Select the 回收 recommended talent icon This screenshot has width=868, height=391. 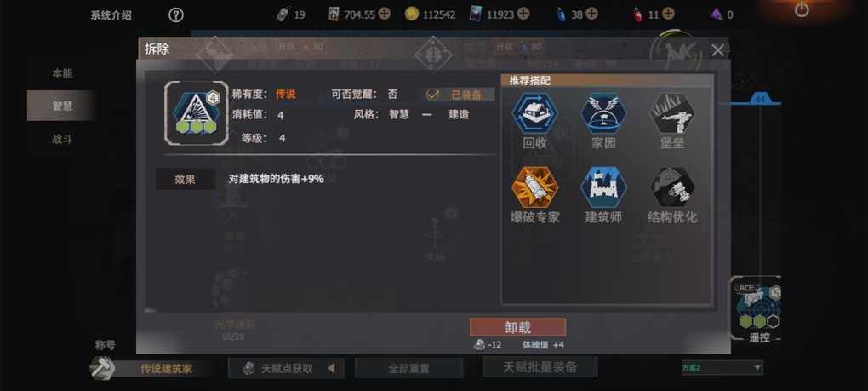click(x=534, y=113)
